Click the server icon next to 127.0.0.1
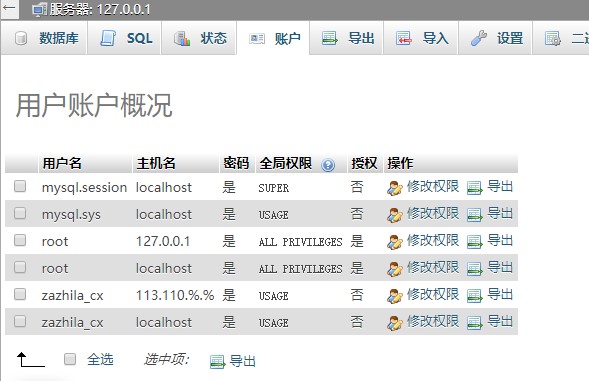 click(x=39, y=9)
